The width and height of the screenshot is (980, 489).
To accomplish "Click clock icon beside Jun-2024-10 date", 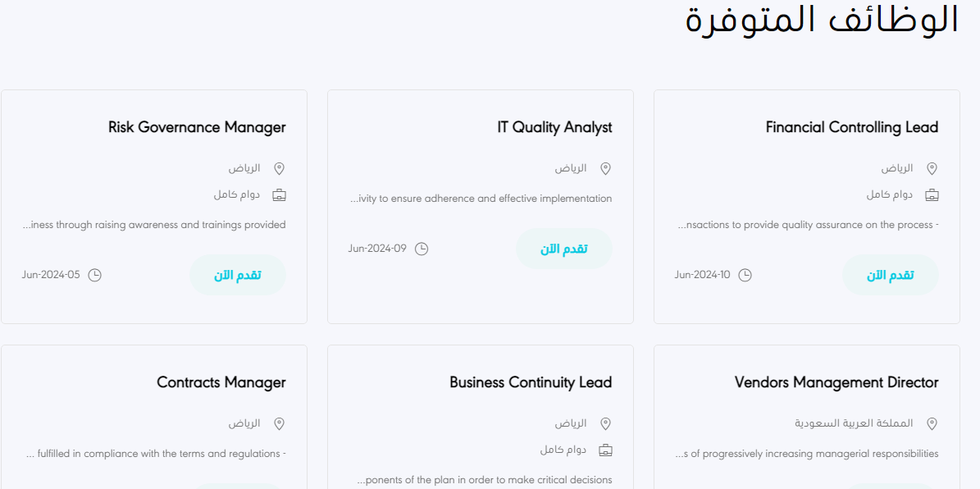I will [745, 275].
